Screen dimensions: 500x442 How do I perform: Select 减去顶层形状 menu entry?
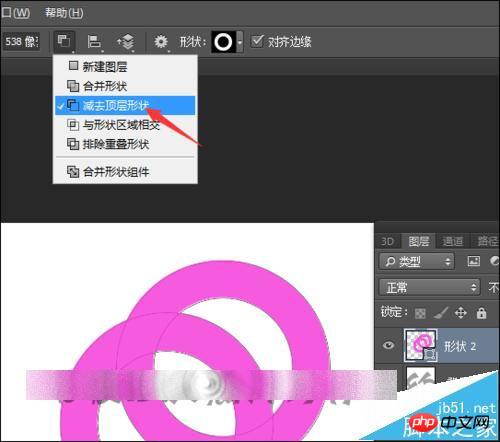[x=125, y=105]
